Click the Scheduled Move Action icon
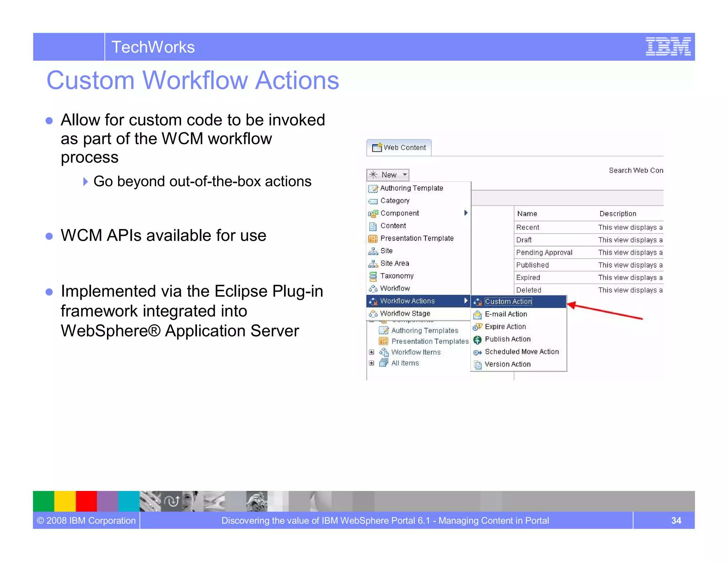 (x=477, y=353)
